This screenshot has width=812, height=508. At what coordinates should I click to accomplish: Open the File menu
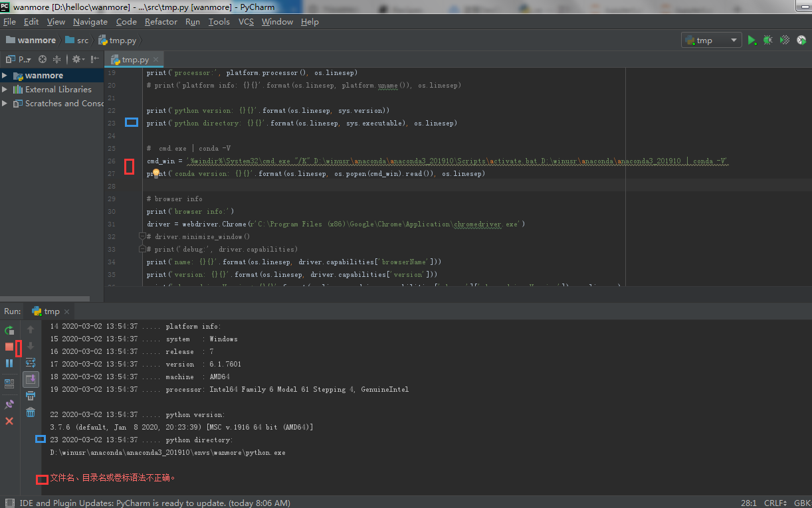click(x=9, y=22)
